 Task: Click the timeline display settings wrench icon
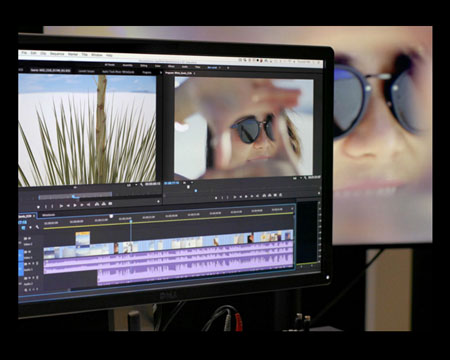37,227
